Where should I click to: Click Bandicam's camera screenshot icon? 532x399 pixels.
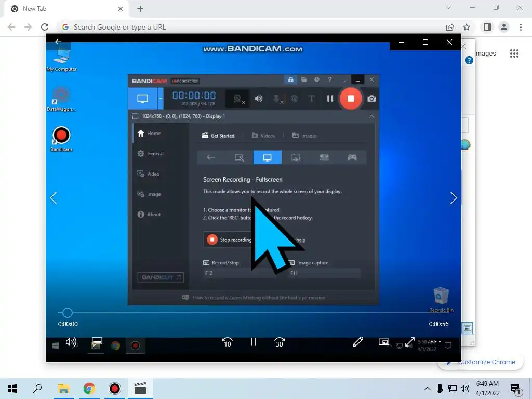(371, 99)
